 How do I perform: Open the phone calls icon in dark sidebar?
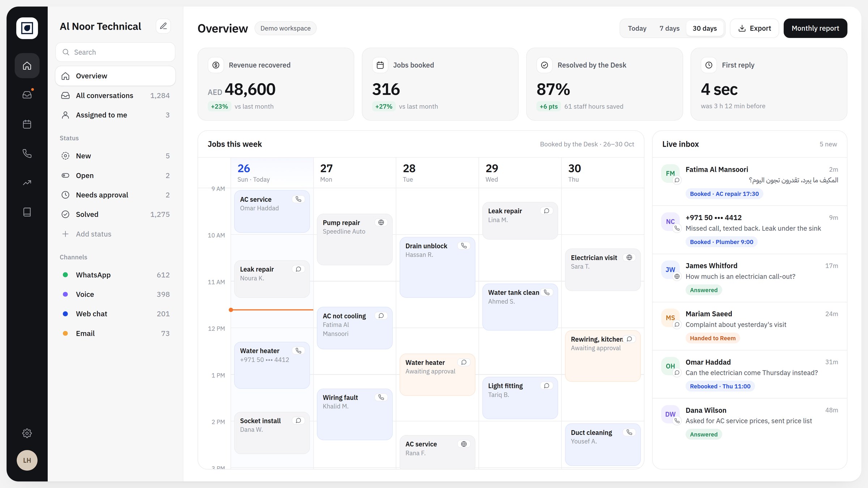coord(27,153)
